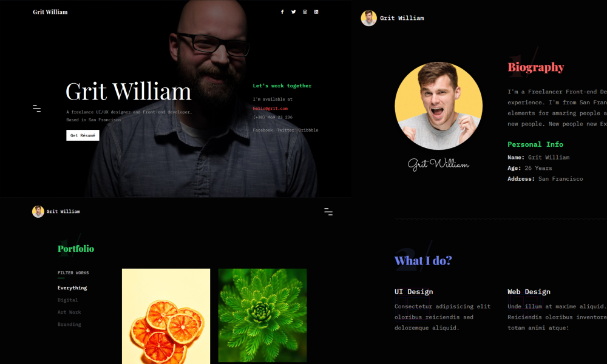
Task: Follow the Dribbble text link
Action: [x=308, y=130]
